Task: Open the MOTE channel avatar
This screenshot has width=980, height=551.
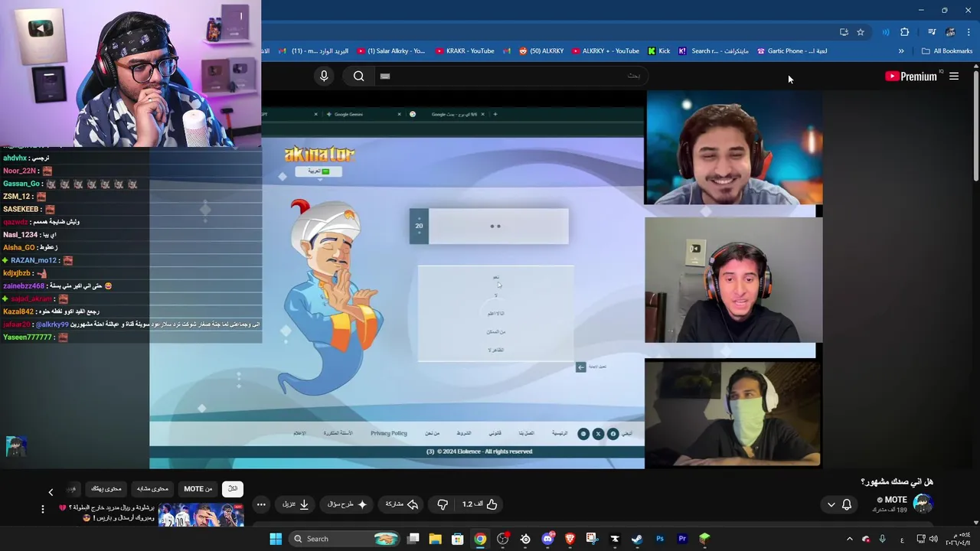Action: pos(923,503)
